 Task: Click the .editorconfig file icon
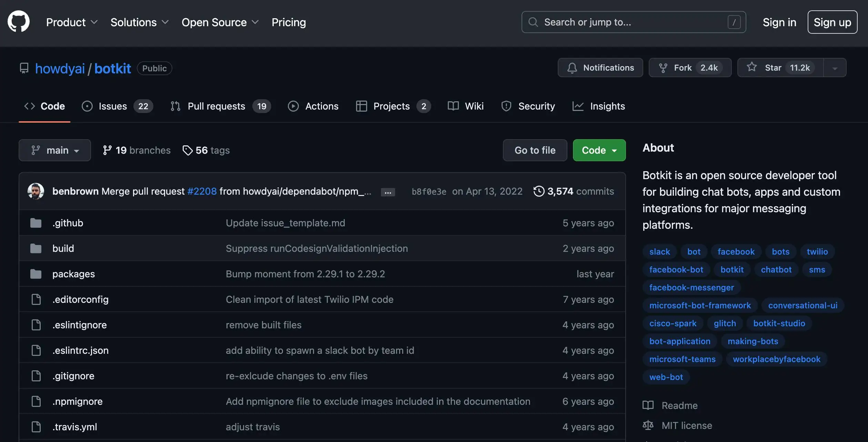click(36, 299)
